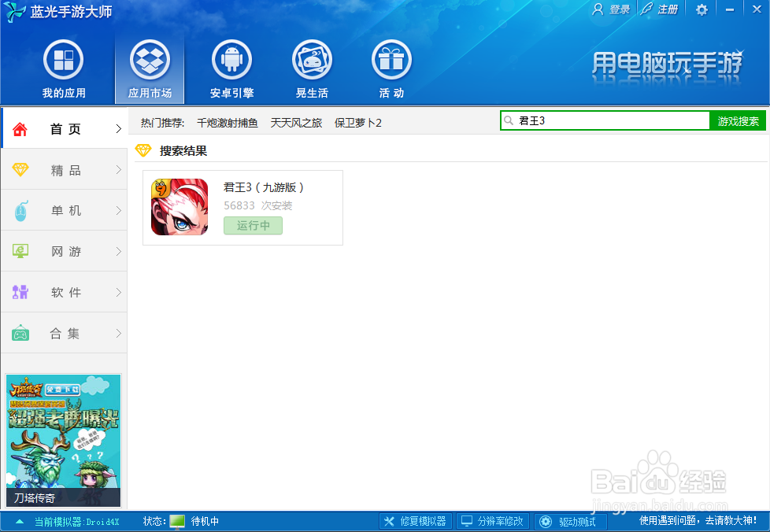The image size is (770, 532).
Task: Click the 待机中 status text
Action: point(205,521)
